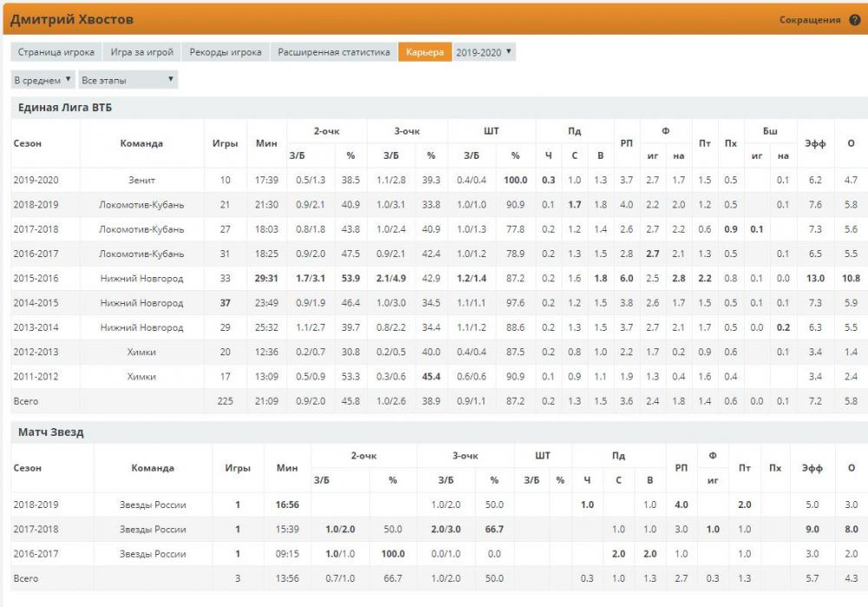Select the Карьера tab
Screen dimensions: 868x607
[424, 52]
